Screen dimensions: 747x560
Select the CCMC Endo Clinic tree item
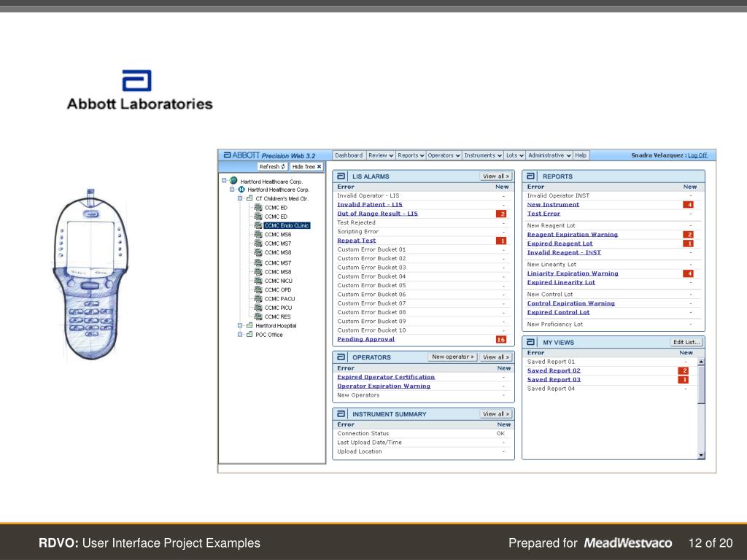point(287,225)
